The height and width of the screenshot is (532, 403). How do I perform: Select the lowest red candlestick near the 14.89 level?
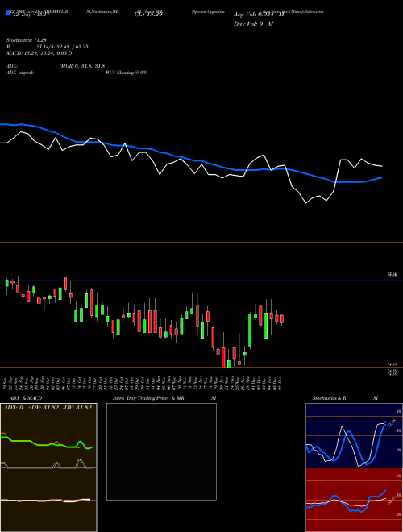pyautogui.click(x=223, y=357)
